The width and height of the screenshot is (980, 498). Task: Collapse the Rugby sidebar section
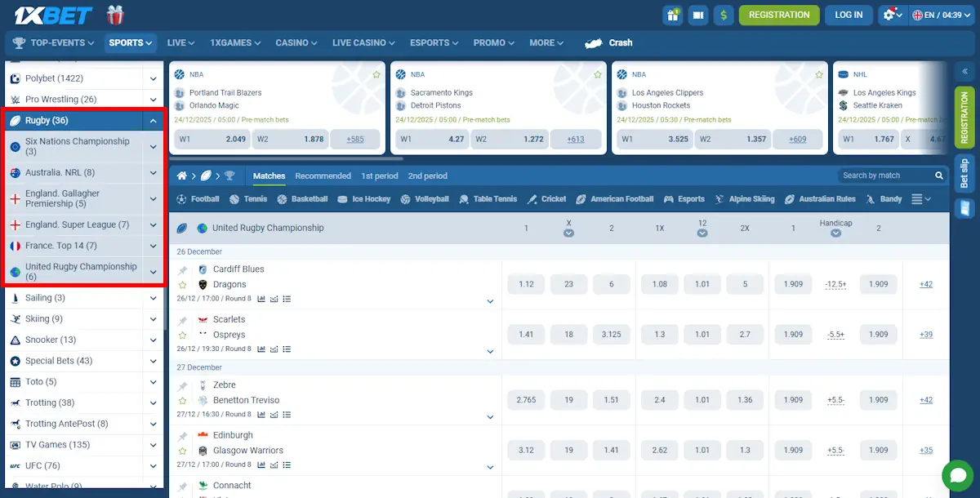[152, 120]
